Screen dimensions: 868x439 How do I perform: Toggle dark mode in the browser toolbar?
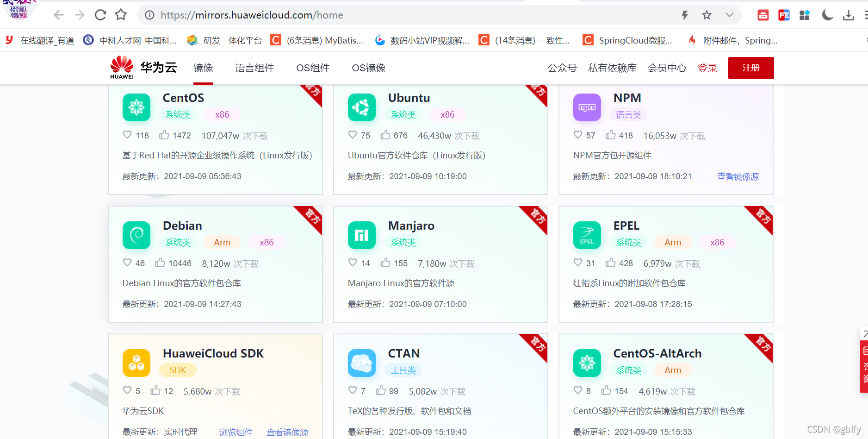[827, 15]
